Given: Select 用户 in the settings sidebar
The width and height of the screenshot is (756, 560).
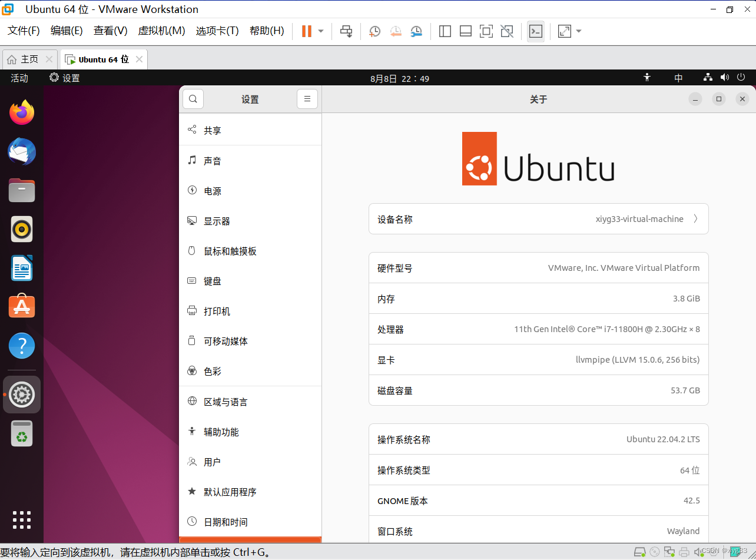Looking at the screenshot, I should point(250,462).
